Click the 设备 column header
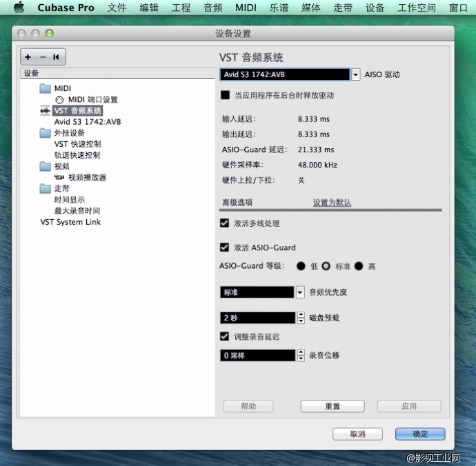476x466 pixels. [x=117, y=73]
